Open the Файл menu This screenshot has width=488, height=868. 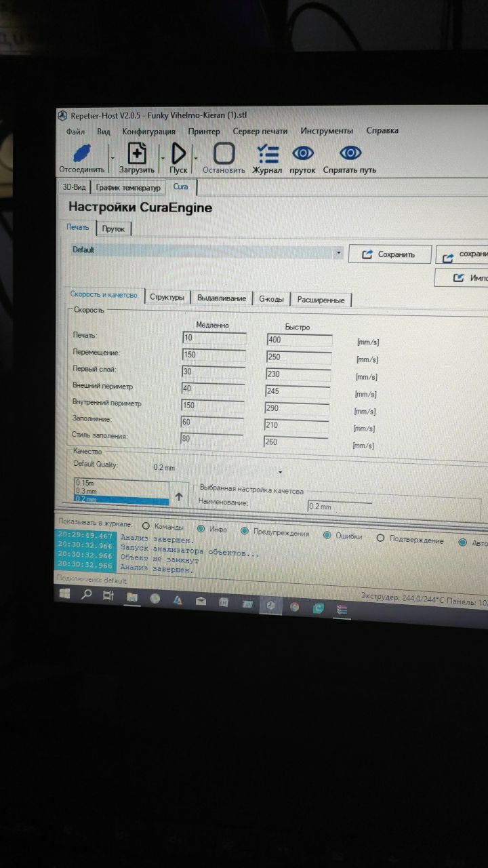pos(76,131)
